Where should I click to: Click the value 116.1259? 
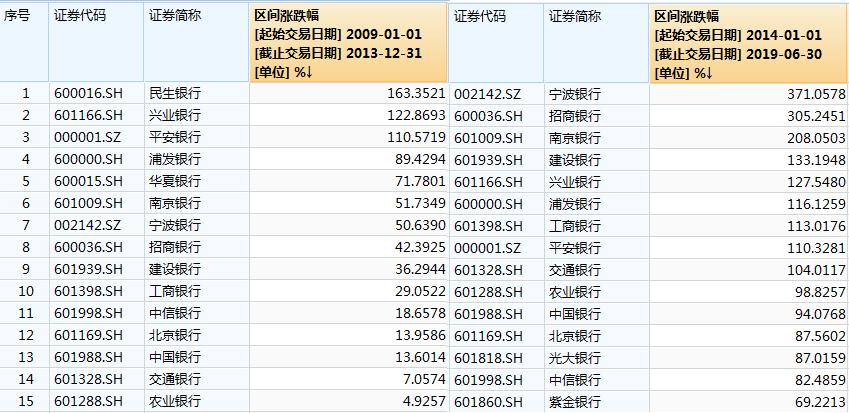pyautogui.click(x=817, y=204)
